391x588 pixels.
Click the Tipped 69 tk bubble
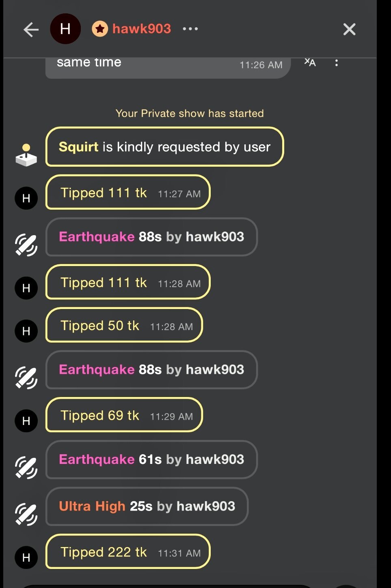124,415
